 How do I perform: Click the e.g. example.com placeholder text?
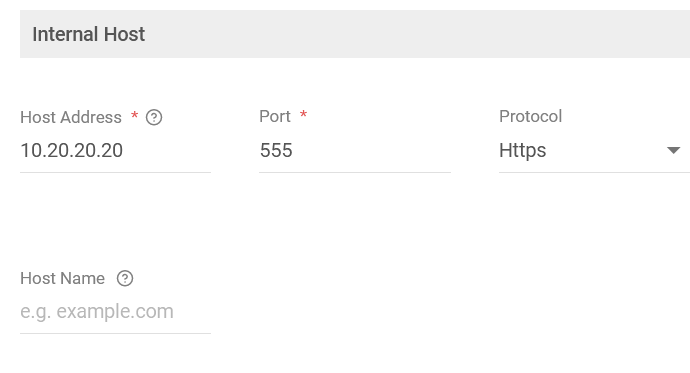pyautogui.click(x=97, y=311)
